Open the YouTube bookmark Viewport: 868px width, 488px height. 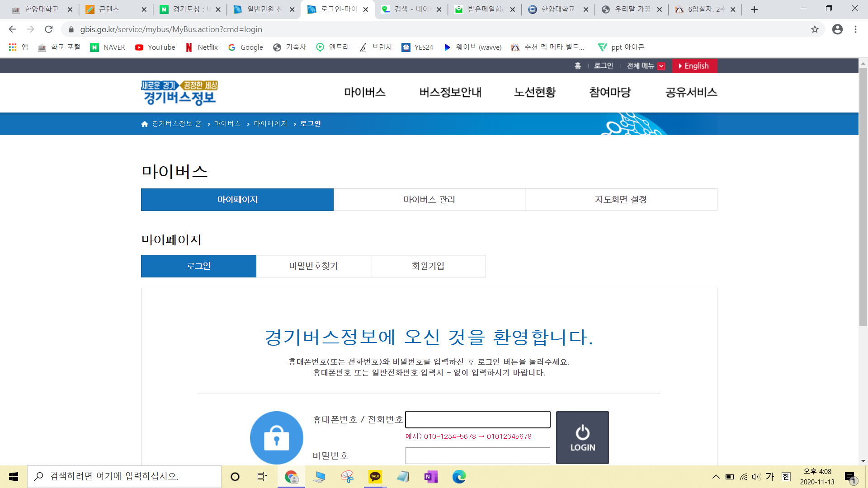pos(155,47)
